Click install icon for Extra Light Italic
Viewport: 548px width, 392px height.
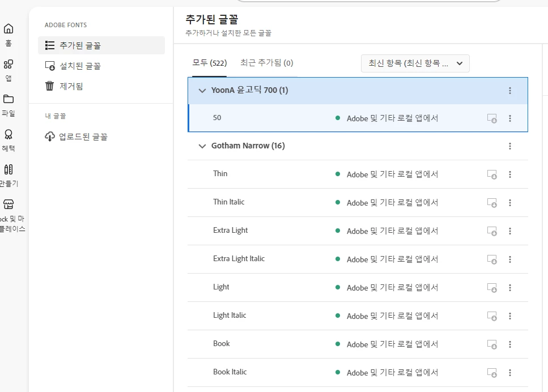492,259
